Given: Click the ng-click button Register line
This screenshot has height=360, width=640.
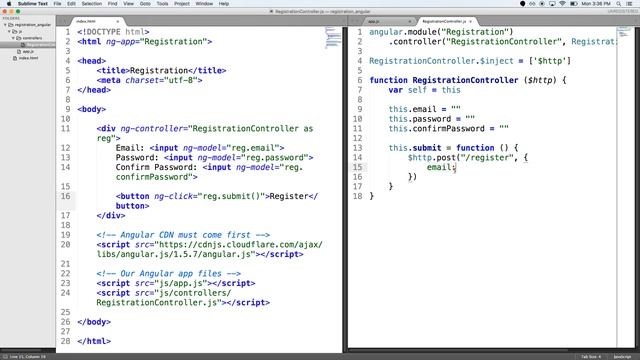Looking at the screenshot, I should pos(217,201).
